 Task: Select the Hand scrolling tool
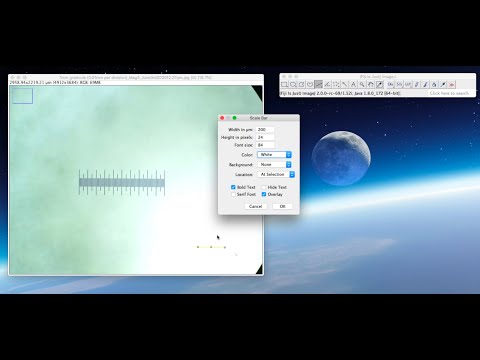[371, 84]
